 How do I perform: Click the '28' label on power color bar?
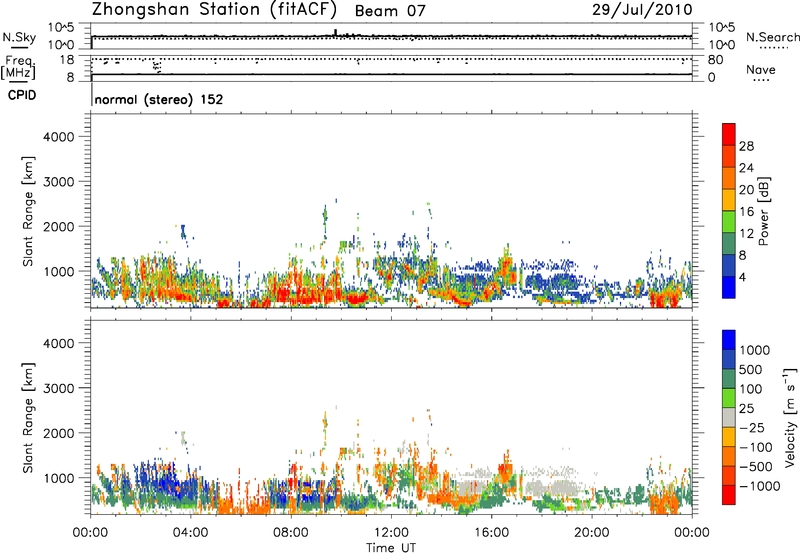pos(746,146)
